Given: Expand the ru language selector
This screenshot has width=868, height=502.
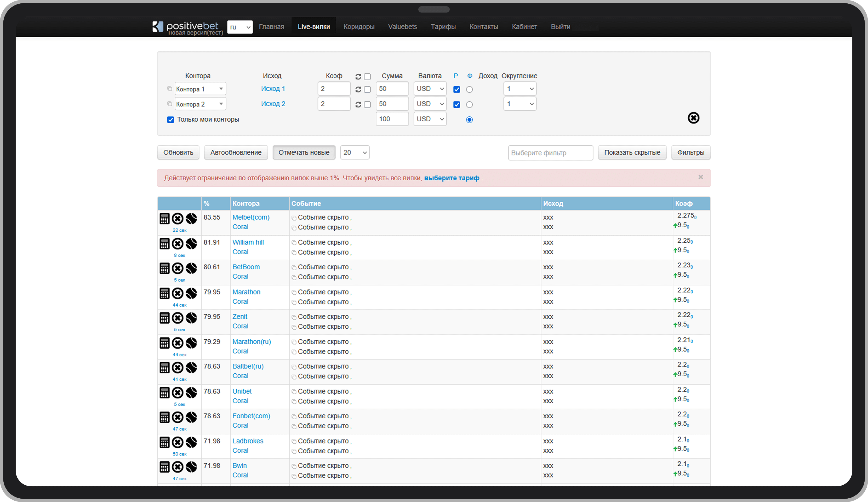Looking at the screenshot, I should point(240,27).
